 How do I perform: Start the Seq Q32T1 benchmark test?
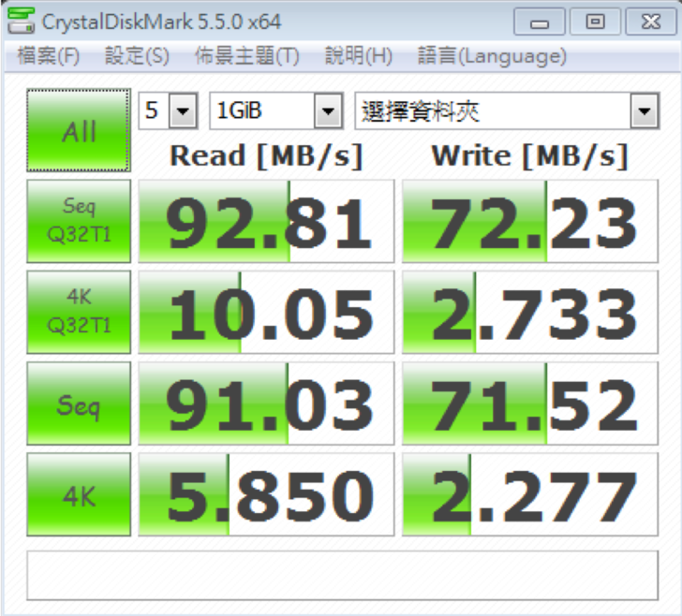pyautogui.click(x=79, y=221)
